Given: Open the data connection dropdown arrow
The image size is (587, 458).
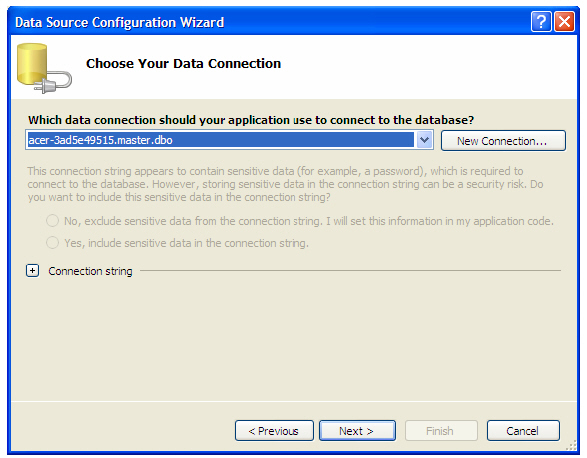Looking at the screenshot, I should coord(424,140).
